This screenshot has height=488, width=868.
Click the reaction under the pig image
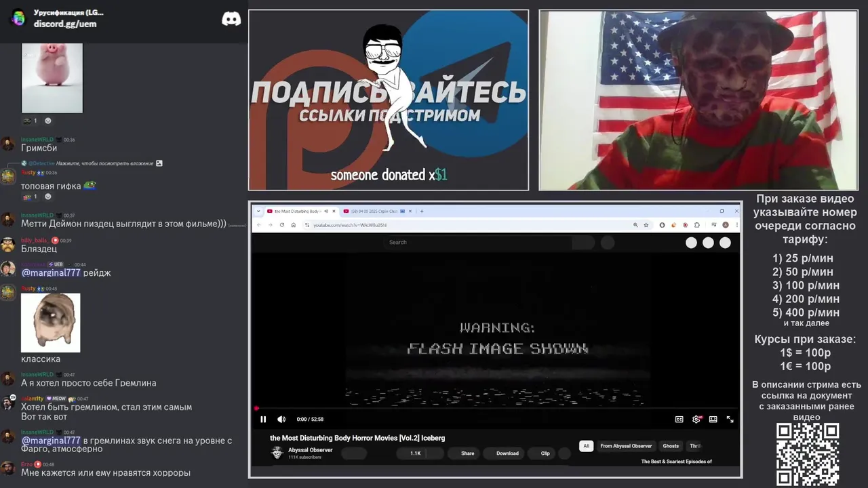pyautogui.click(x=30, y=121)
